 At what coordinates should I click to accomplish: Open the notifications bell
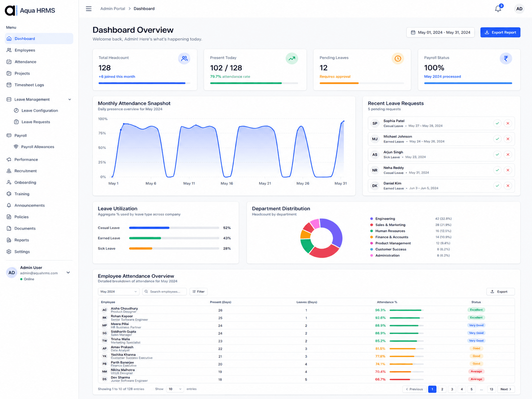point(498,9)
